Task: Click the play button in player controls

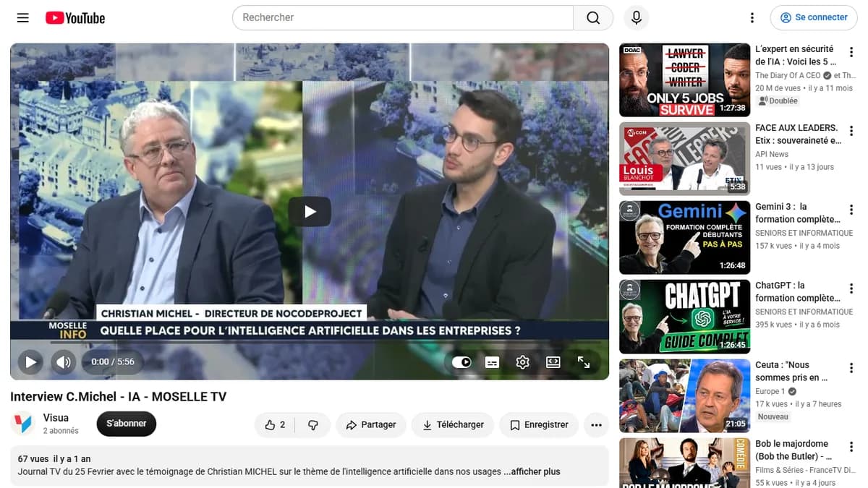Action: click(30, 361)
